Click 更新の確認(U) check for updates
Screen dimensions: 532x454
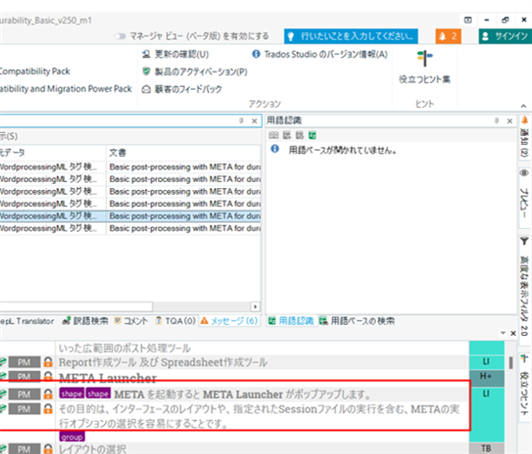click(x=175, y=54)
